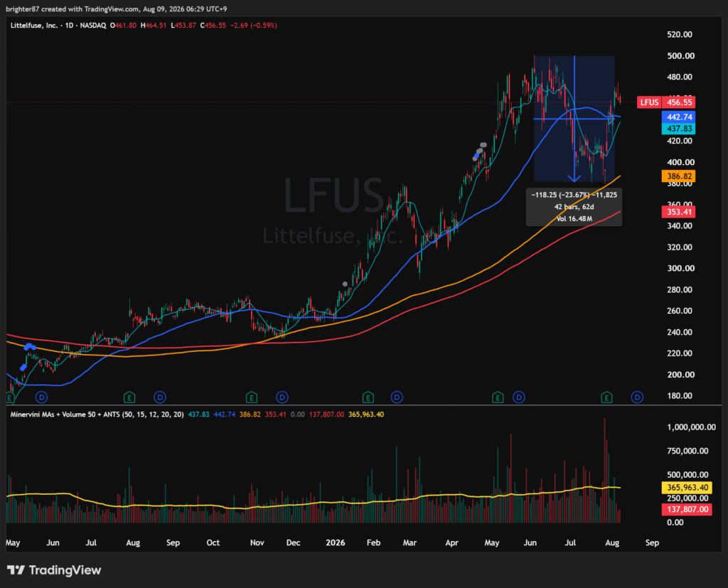Click the blue 442.74 value in indicator legend
Screen dimensions: 728x588
224,415
